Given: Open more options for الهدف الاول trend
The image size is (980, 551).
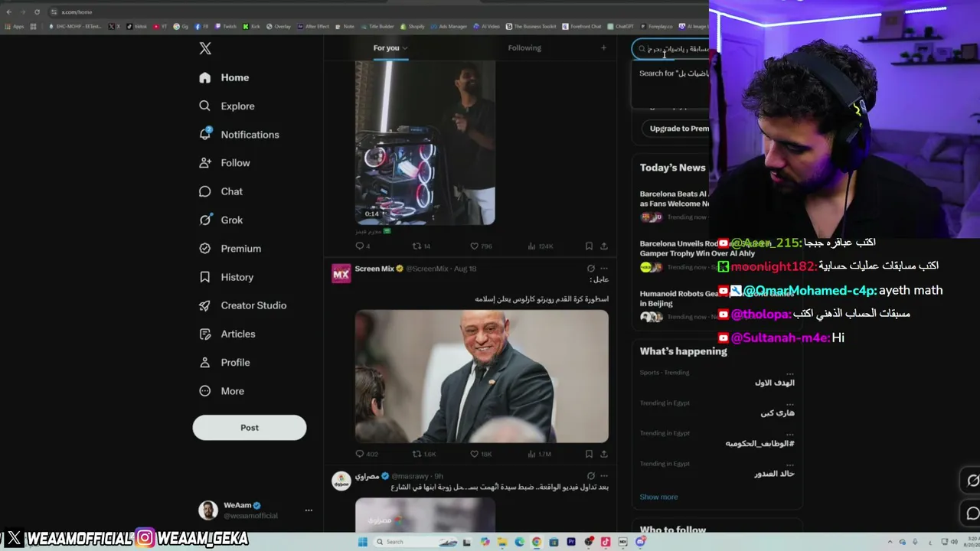Looking at the screenshot, I should click(789, 373).
